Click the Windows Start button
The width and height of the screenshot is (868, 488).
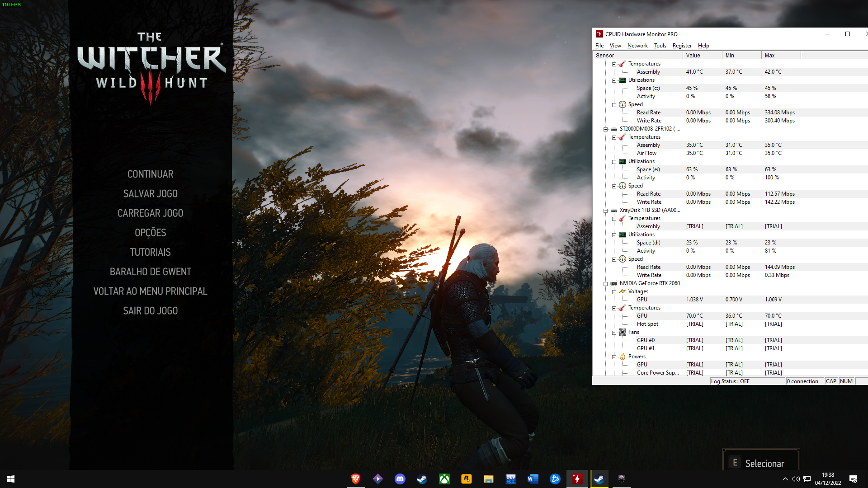point(11,479)
